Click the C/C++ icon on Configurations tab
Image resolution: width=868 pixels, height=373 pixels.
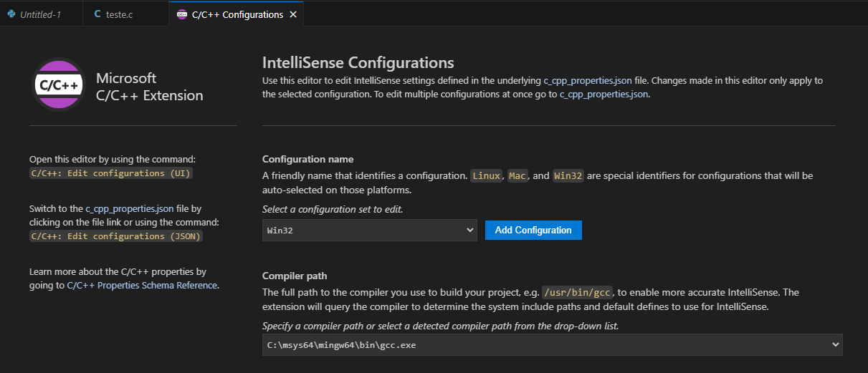pyautogui.click(x=181, y=14)
